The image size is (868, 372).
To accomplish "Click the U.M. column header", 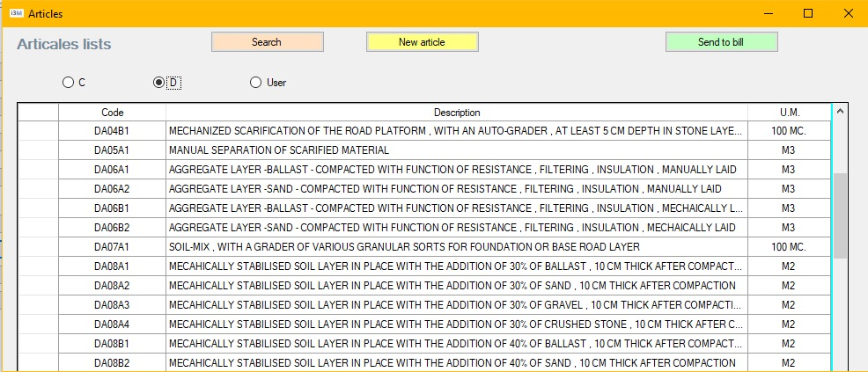I will (x=789, y=113).
